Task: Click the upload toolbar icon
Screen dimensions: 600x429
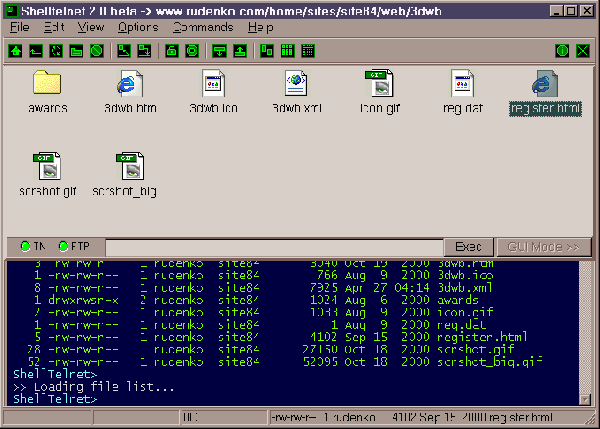Action: click(239, 50)
